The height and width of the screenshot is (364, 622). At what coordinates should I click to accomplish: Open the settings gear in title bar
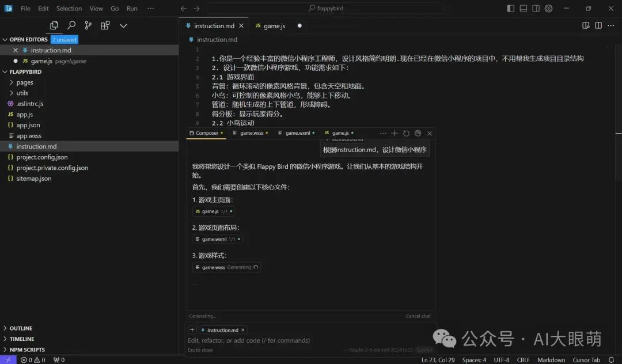pos(549,8)
